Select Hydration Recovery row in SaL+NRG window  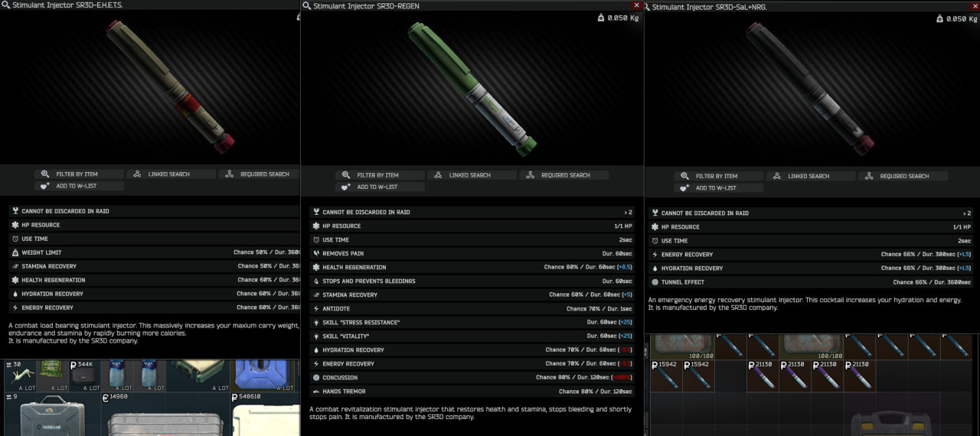(811, 268)
